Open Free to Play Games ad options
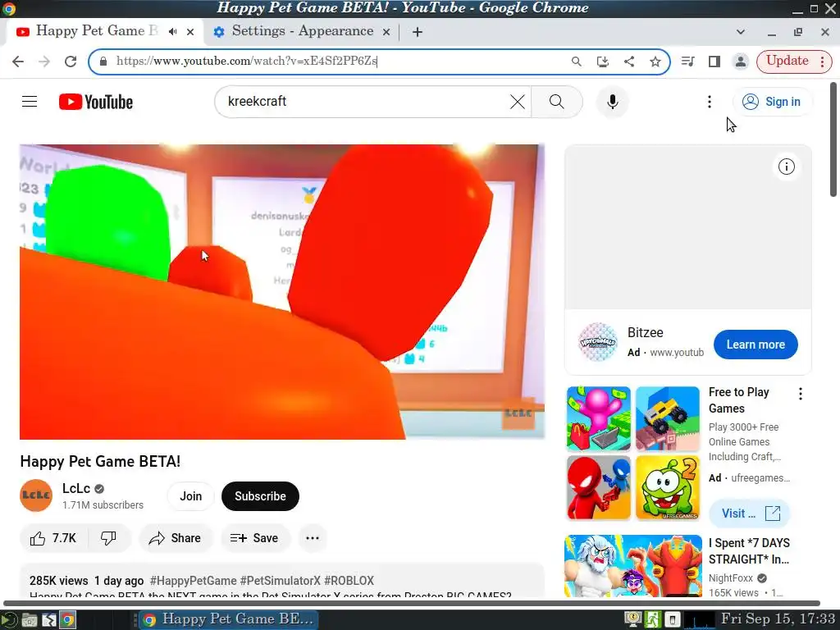 [801, 394]
